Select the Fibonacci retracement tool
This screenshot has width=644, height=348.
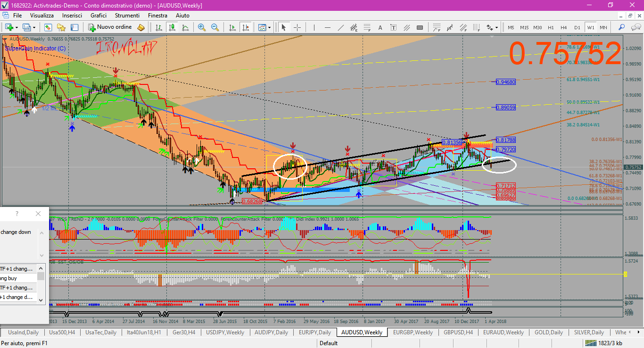click(367, 27)
